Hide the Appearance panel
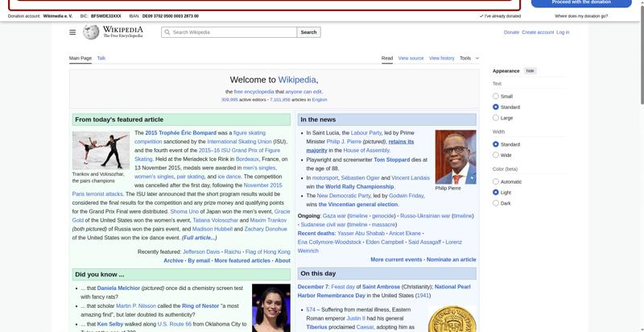This screenshot has height=332, width=644. click(530, 71)
